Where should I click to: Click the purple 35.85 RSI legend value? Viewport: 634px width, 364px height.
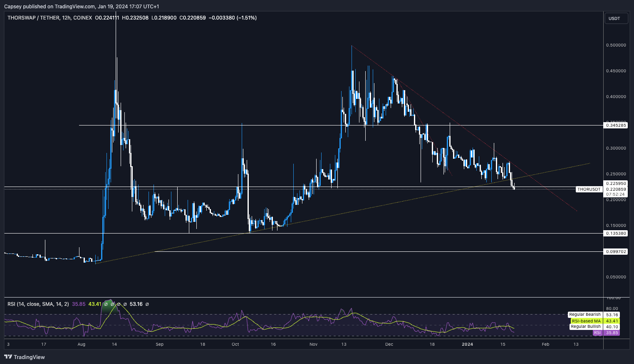(79, 304)
